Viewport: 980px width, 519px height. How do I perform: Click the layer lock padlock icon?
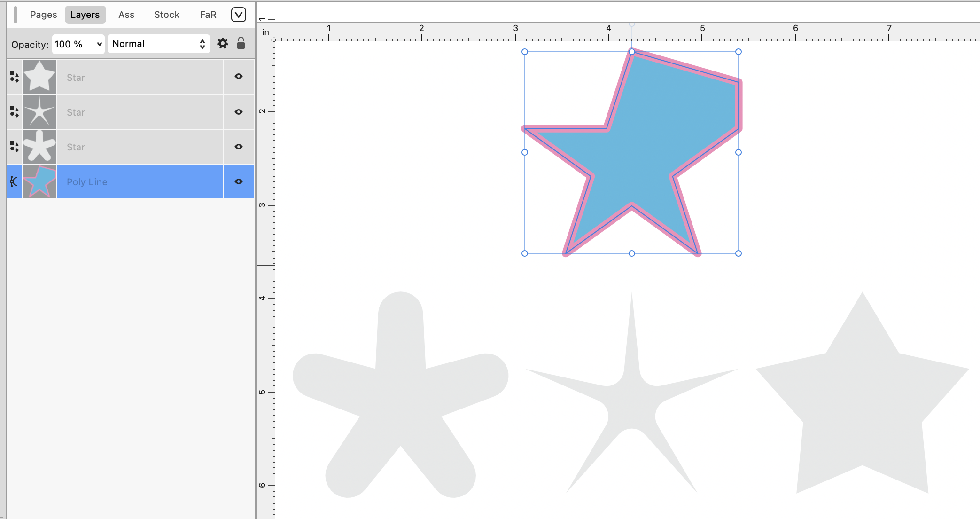coord(241,43)
